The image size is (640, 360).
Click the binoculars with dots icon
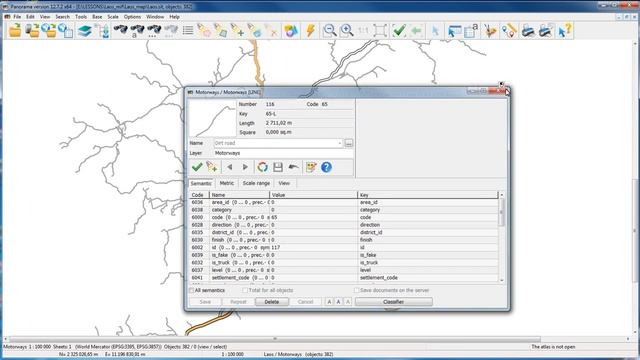(x=154, y=31)
